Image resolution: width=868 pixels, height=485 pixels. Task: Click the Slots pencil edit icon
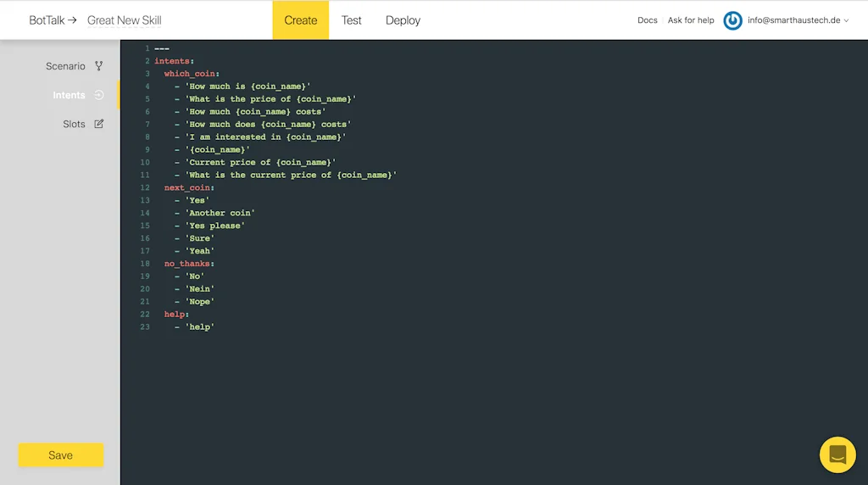tap(99, 124)
